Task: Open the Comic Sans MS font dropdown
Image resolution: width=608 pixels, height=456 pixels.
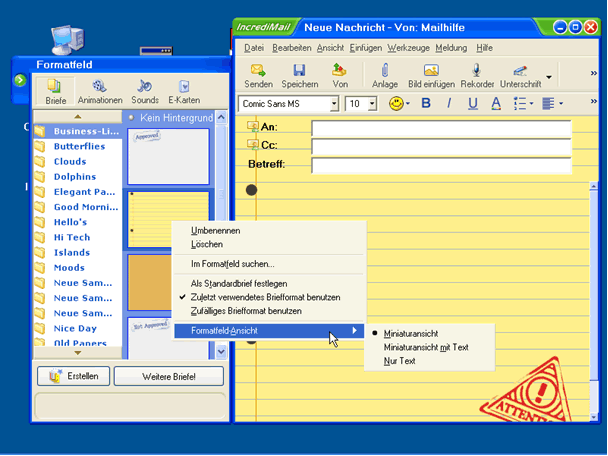Action: tap(334, 104)
